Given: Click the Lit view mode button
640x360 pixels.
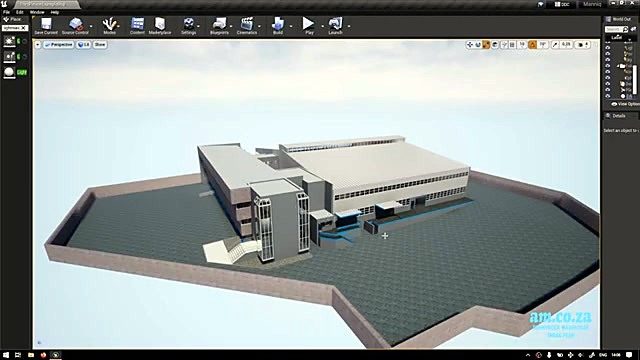Looking at the screenshot, I should click(x=84, y=44).
